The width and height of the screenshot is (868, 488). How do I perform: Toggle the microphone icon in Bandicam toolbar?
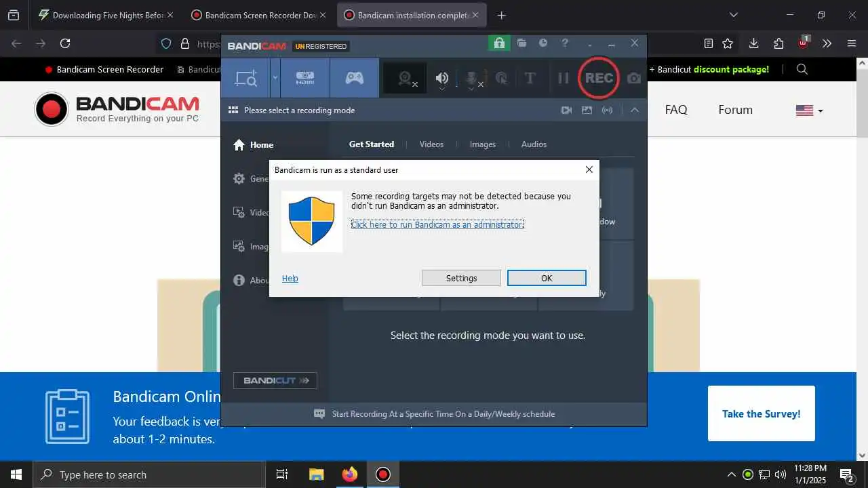472,79
